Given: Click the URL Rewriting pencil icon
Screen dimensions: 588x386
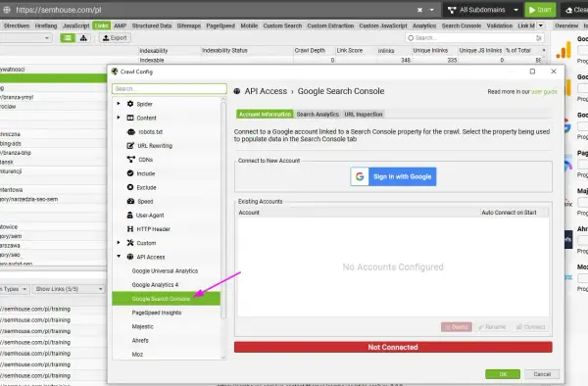Looking at the screenshot, I should (x=130, y=145).
